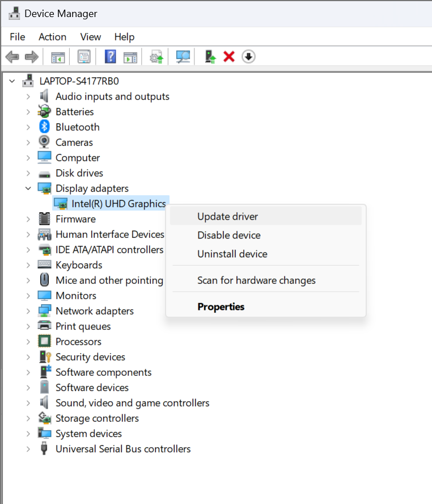This screenshot has width=432, height=504.
Task: Select the Processors label
Action: (78, 342)
